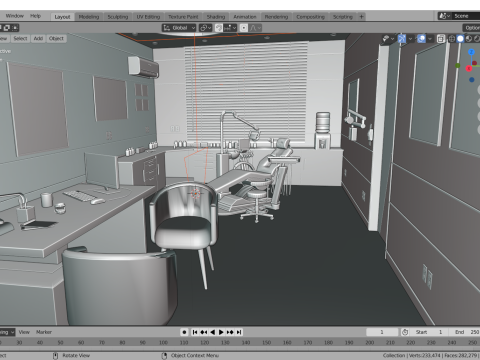The image size is (480, 360).
Task: Open the Shading workspace tab
Action: tap(216, 17)
